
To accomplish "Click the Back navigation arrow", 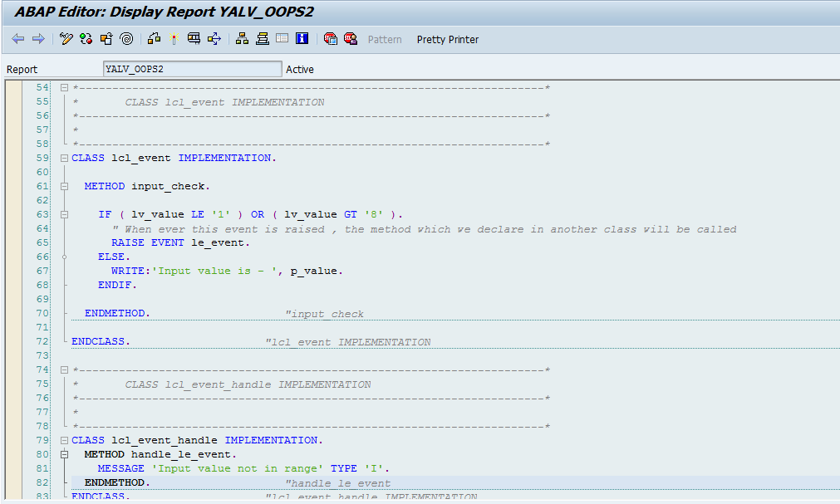I will (17, 39).
